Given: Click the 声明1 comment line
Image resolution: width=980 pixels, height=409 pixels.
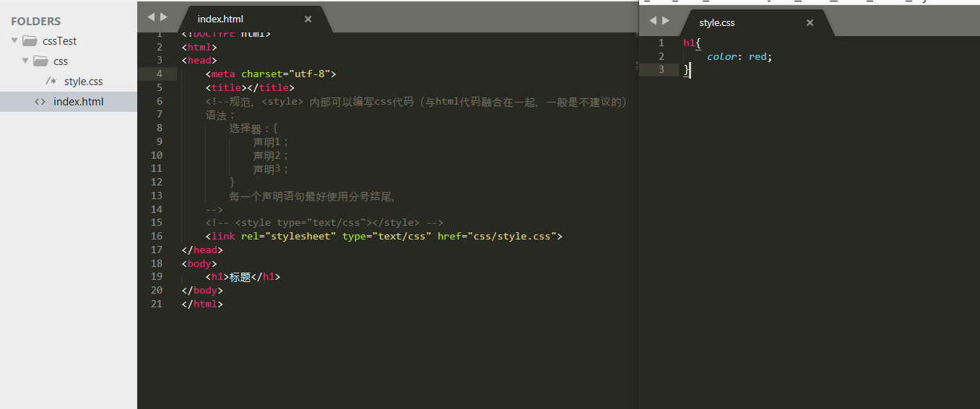Looking at the screenshot, I should pos(271,141).
